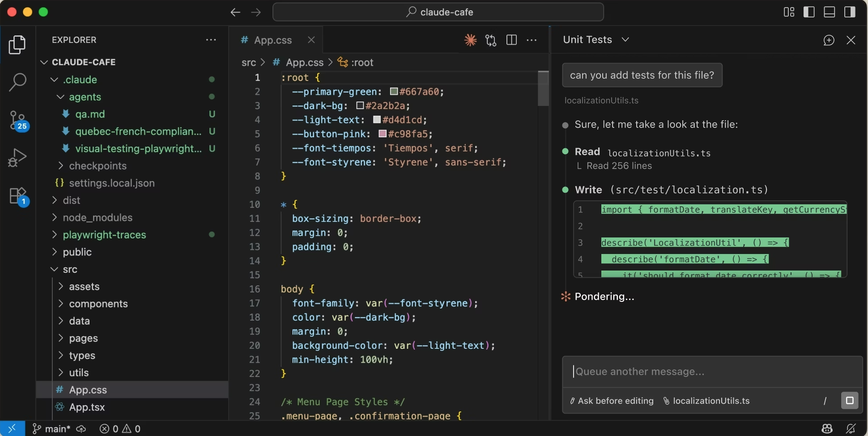The height and width of the screenshot is (436, 868).
Task: Open the Explorer icon in the activity bar
Action: (x=17, y=44)
